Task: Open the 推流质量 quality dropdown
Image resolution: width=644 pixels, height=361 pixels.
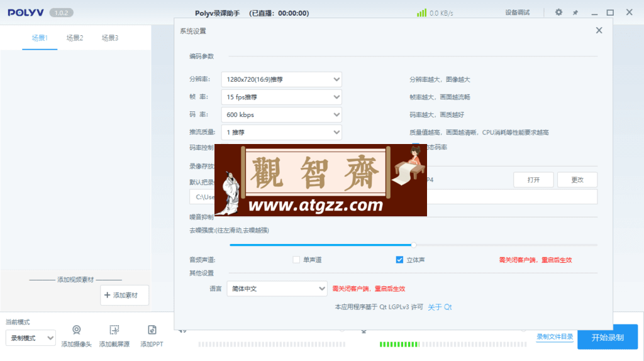Action: pyautogui.click(x=281, y=132)
